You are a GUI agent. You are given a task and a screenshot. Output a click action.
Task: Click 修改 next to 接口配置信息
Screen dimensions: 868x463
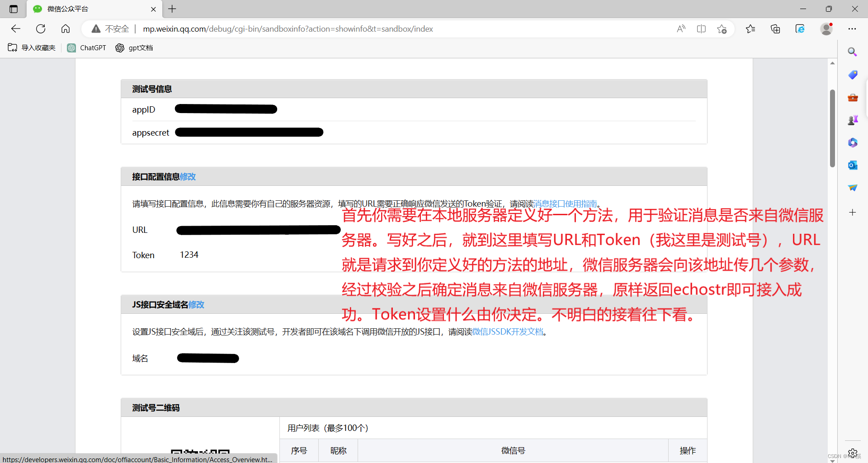[x=188, y=177]
